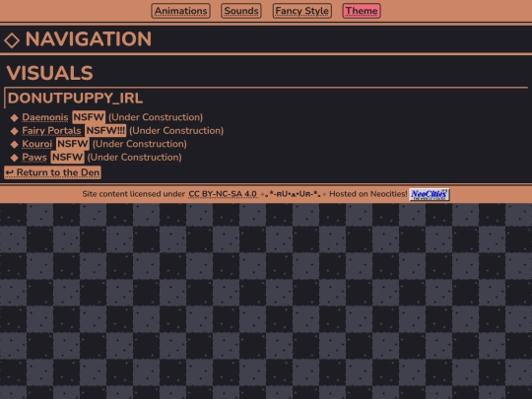532x399 pixels.
Task: Click the NSFW!!! tag next to Fairy Portals
Action: click(105, 131)
